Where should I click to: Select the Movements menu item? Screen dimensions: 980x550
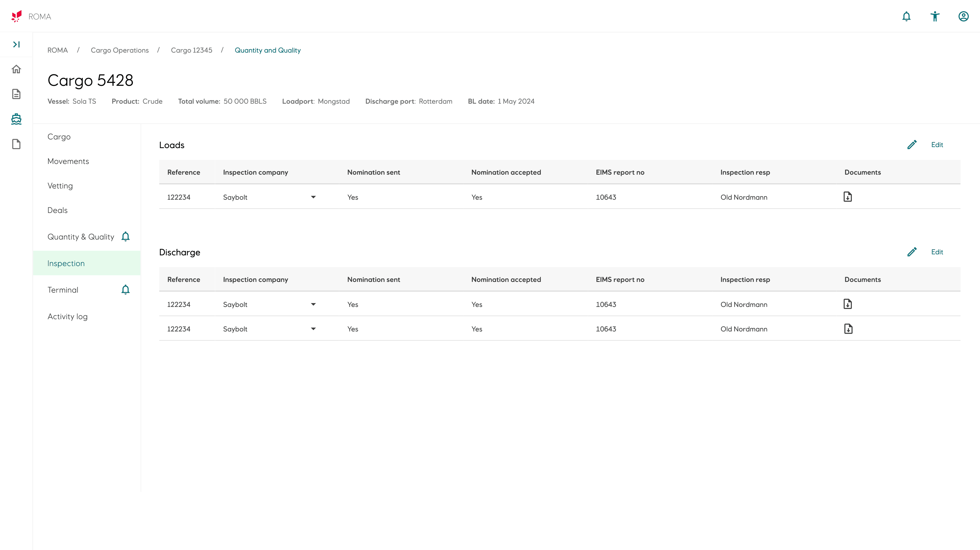68,161
